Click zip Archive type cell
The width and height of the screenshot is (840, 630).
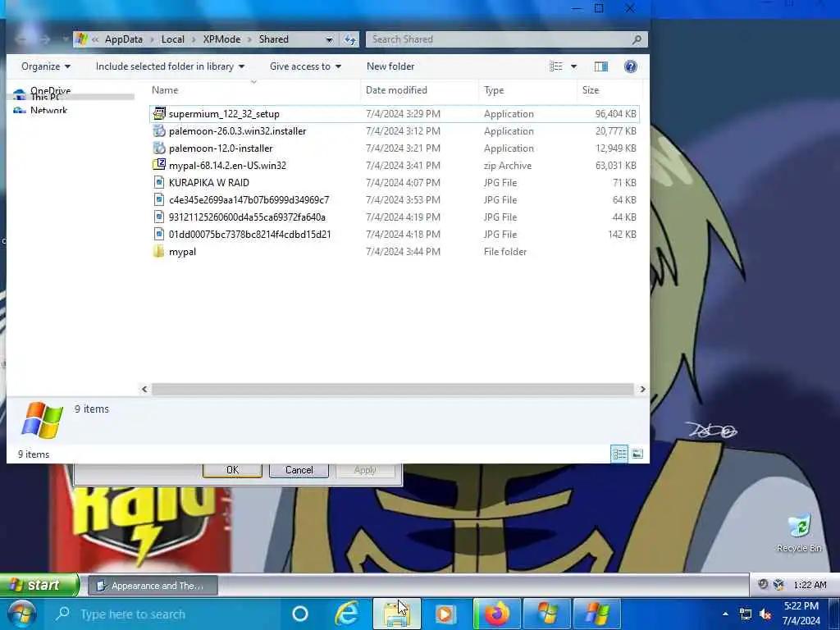(507, 166)
